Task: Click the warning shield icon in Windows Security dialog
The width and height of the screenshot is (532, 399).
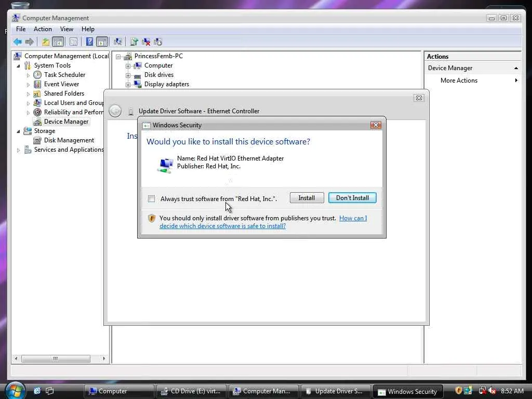Action: click(152, 218)
